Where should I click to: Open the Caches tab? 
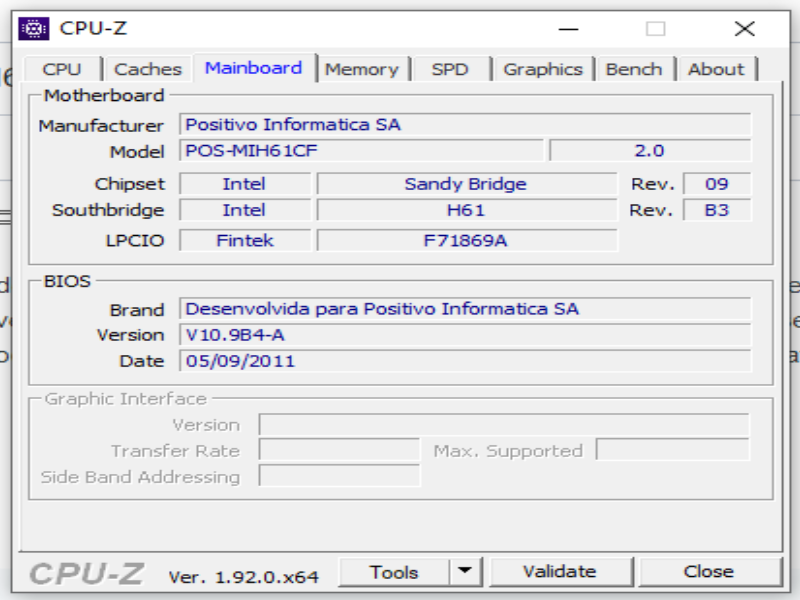pyautogui.click(x=147, y=69)
